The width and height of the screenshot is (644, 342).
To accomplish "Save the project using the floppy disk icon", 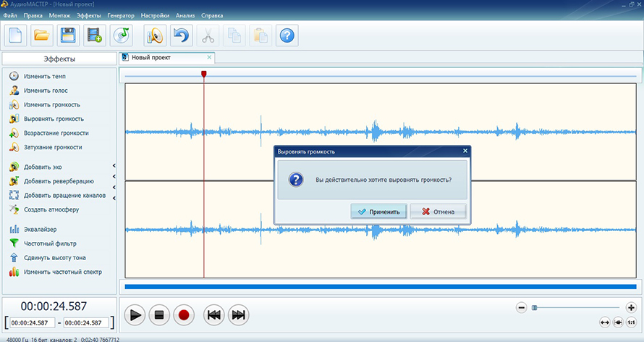I will (x=68, y=35).
